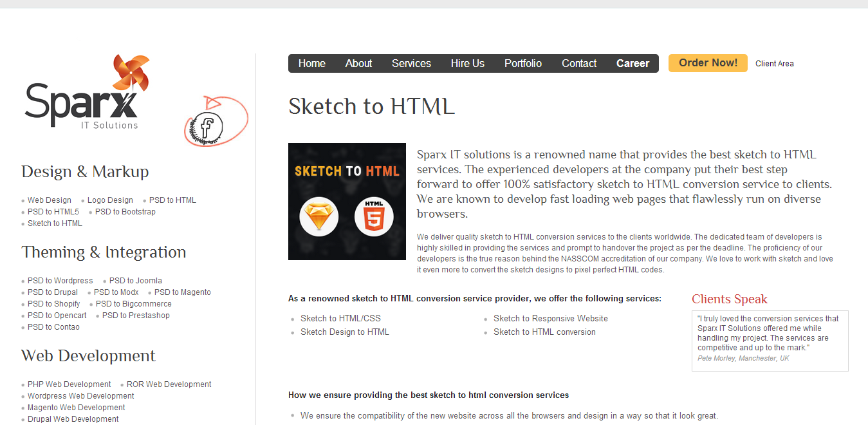Open PHP Web Development link
Screen dimensions: 868x425
(x=69, y=384)
